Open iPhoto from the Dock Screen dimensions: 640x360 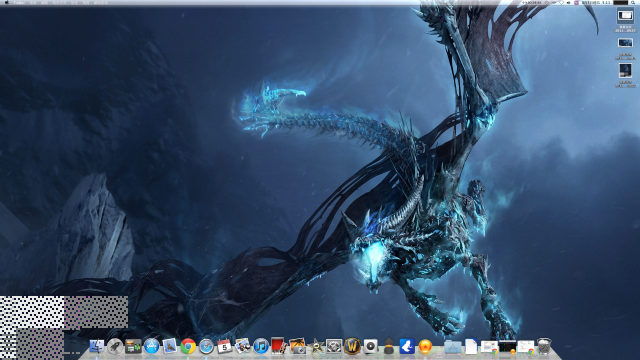242,347
